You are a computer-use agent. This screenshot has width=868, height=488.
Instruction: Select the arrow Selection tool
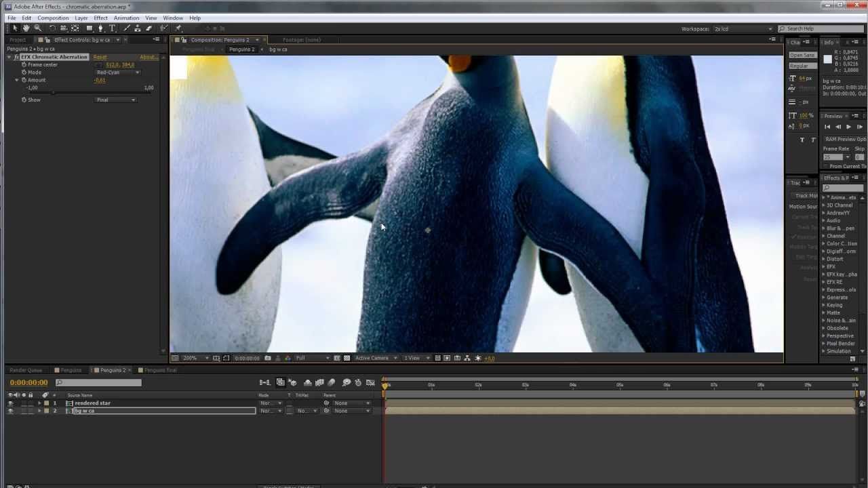tap(15, 28)
